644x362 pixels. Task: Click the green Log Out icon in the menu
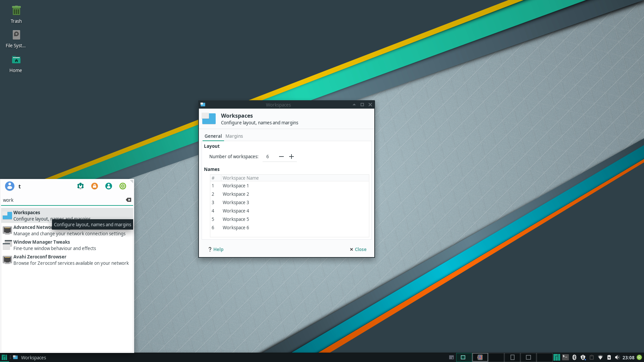(x=123, y=186)
